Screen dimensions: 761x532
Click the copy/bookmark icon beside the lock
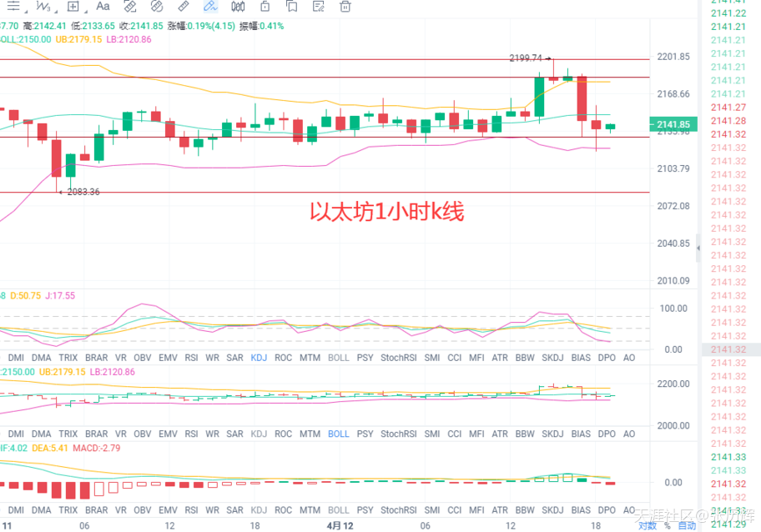[291, 6]
